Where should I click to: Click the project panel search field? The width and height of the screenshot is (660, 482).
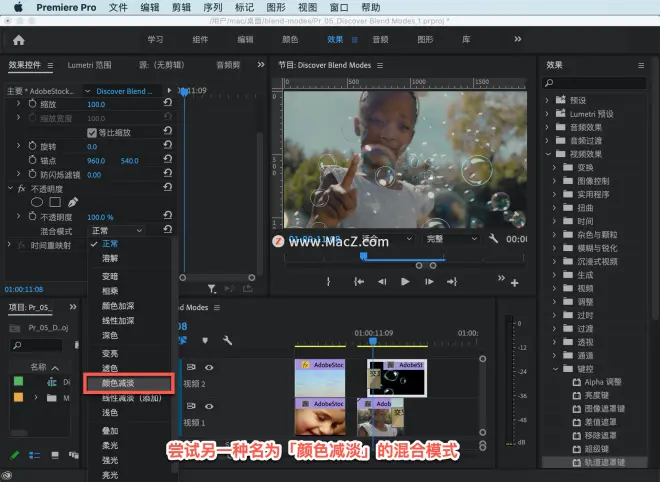[36, 345]
